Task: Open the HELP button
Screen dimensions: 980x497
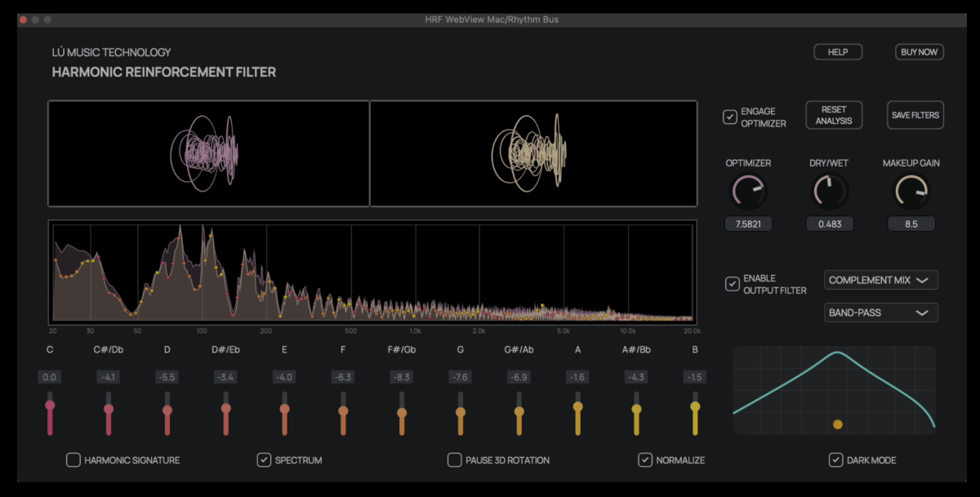Action: 838,52
